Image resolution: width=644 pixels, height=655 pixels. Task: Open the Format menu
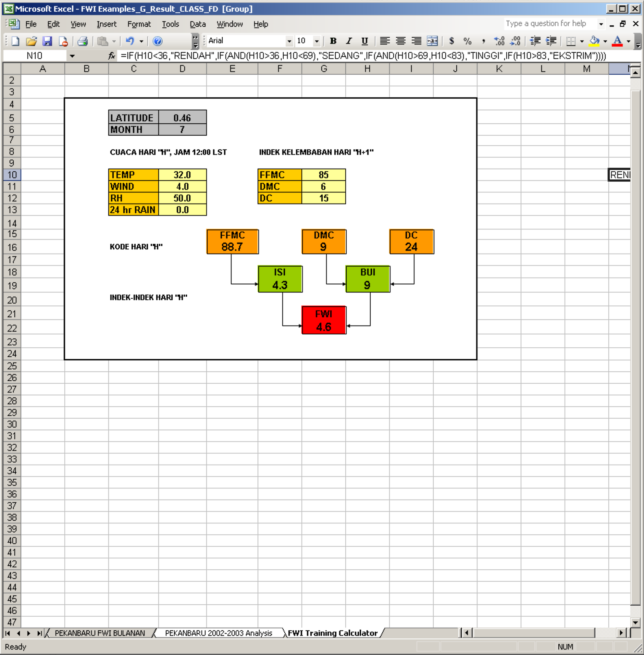(x=139, y=24)
